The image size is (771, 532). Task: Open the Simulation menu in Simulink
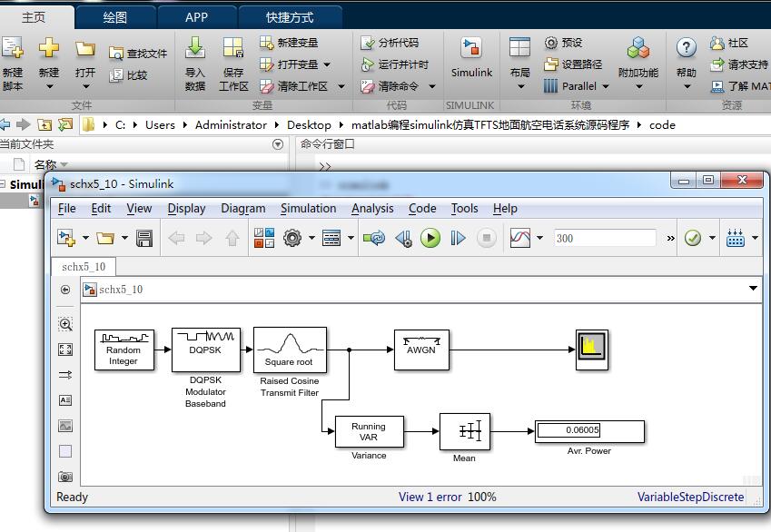[x=308, y=209]
